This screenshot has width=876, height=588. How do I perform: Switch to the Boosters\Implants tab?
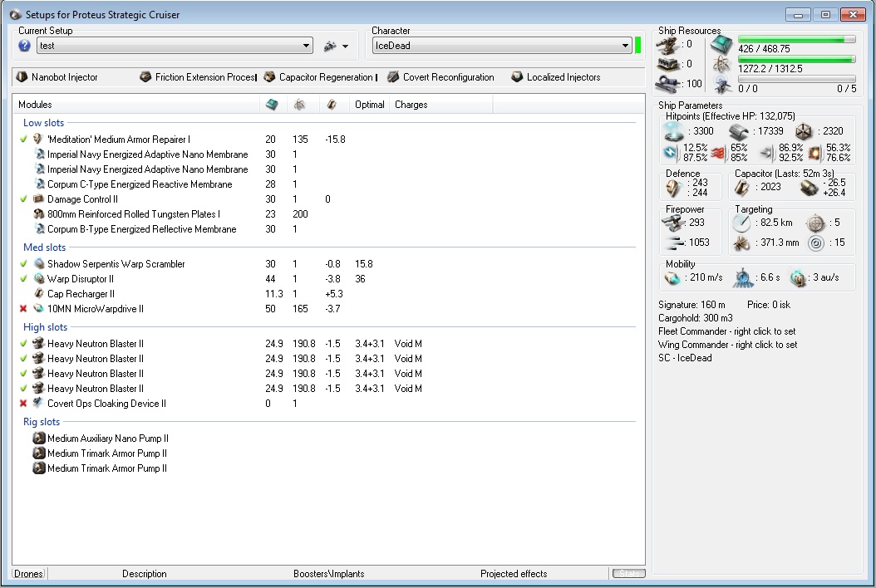coord(328,574)
